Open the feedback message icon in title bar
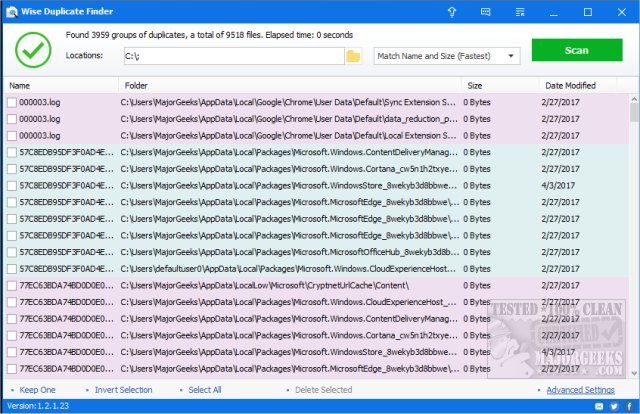 [x=485, y=12]
